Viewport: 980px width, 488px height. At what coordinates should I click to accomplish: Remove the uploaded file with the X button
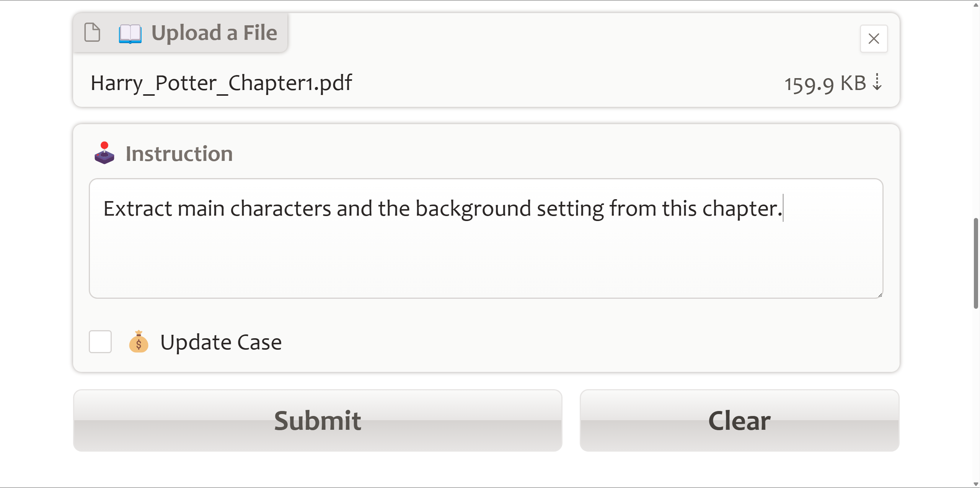(x=874, y=39)
